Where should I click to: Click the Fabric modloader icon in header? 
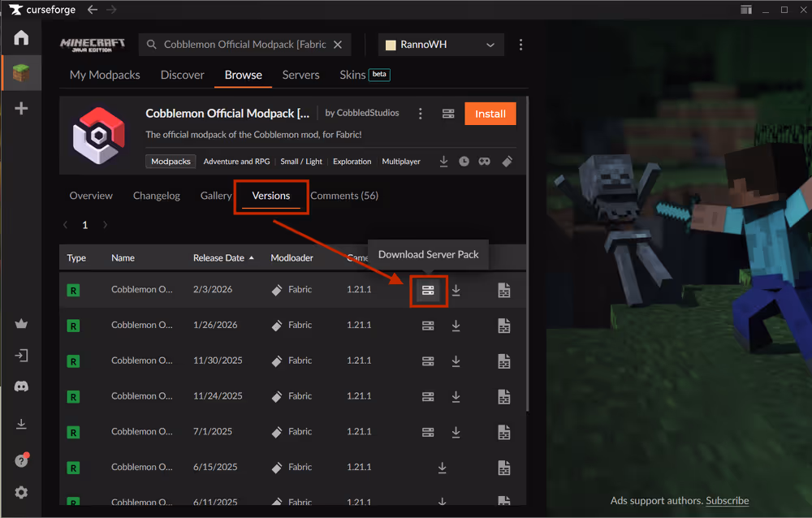click(507, 162)
